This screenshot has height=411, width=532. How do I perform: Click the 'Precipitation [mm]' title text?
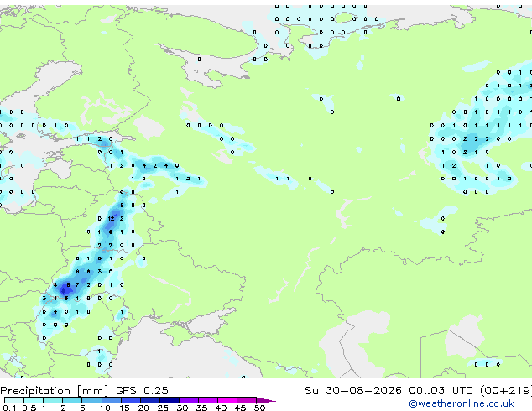point(55,391)
